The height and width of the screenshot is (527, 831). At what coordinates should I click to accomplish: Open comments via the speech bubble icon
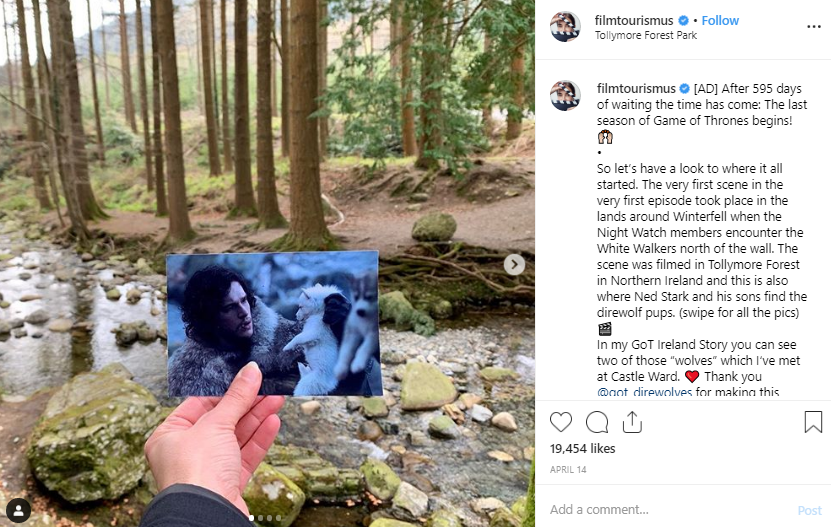597,422
